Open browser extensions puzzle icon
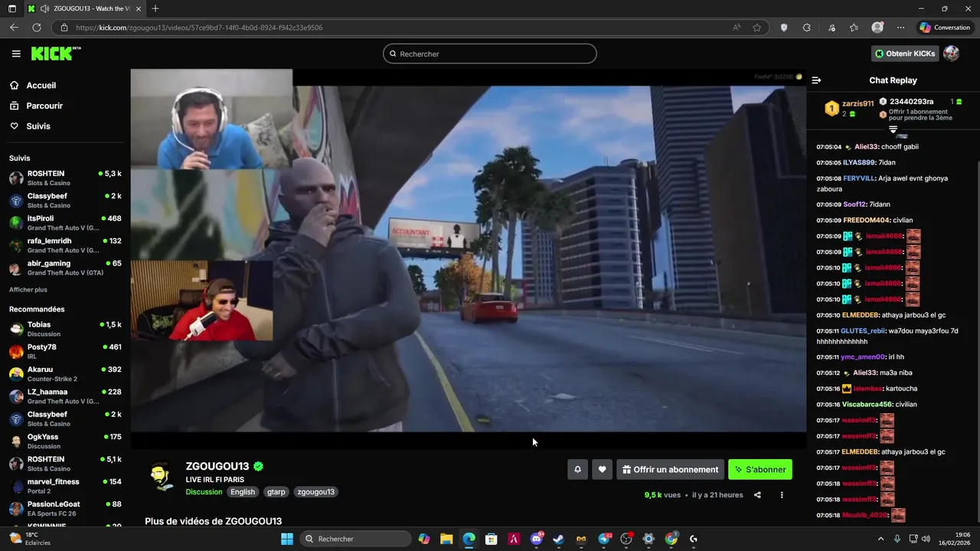The width and height of the screenshot is (980, 551). 806,28
